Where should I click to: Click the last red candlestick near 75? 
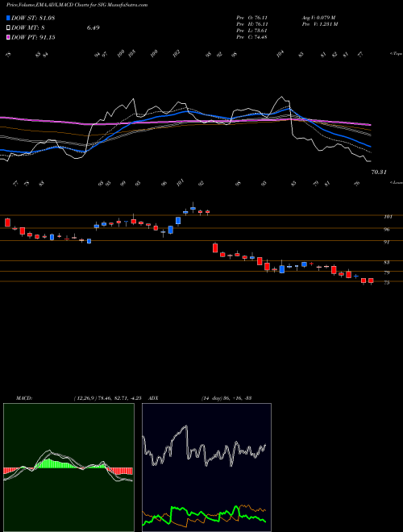point(371,281)
